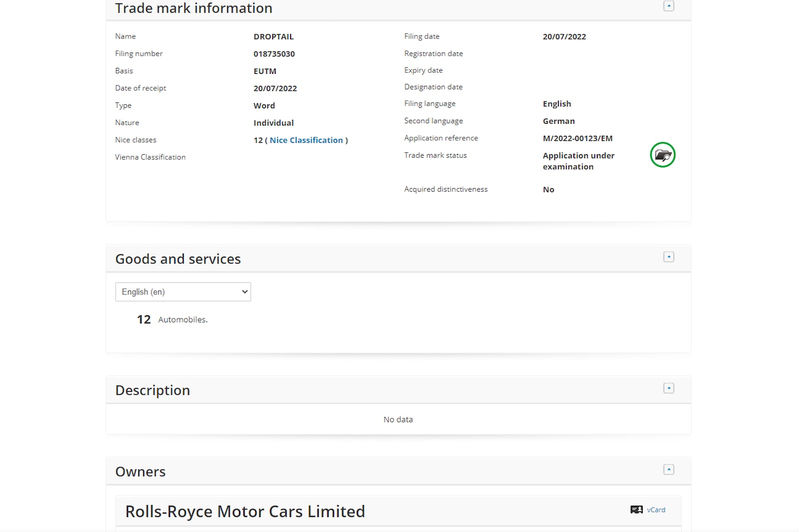
Task: Click the Description section heading
Action: 153,390
